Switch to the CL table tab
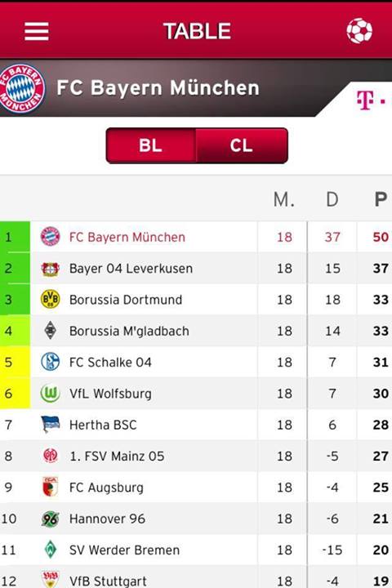Image resolution: width=392 pixels, height=588 pixels. pyautogui.click(x=242, y=145)
